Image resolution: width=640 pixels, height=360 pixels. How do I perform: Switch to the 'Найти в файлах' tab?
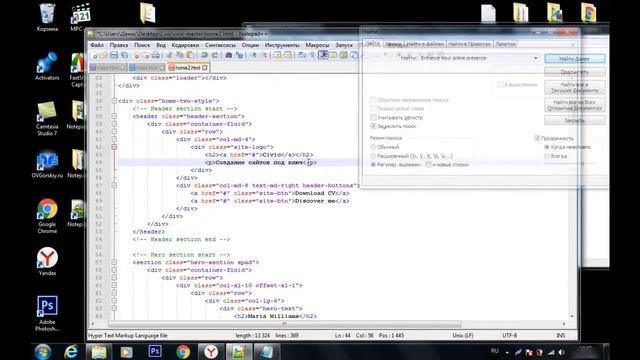click(x=425, y=44)
